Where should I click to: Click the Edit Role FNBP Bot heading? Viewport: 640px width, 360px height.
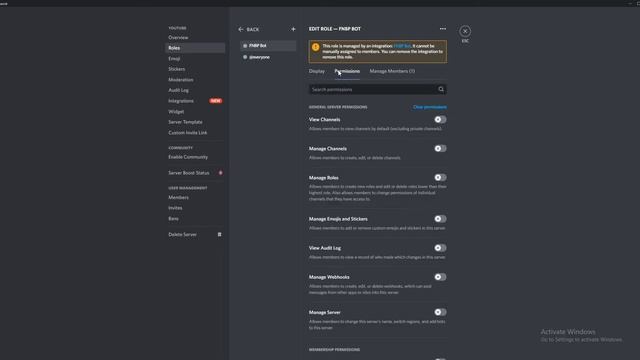tap(335, 29)
